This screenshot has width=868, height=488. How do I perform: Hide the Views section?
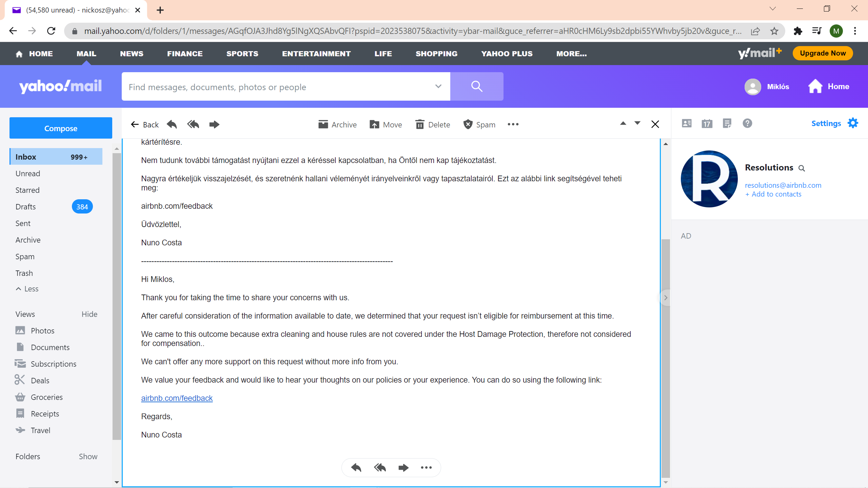point(89,314)
